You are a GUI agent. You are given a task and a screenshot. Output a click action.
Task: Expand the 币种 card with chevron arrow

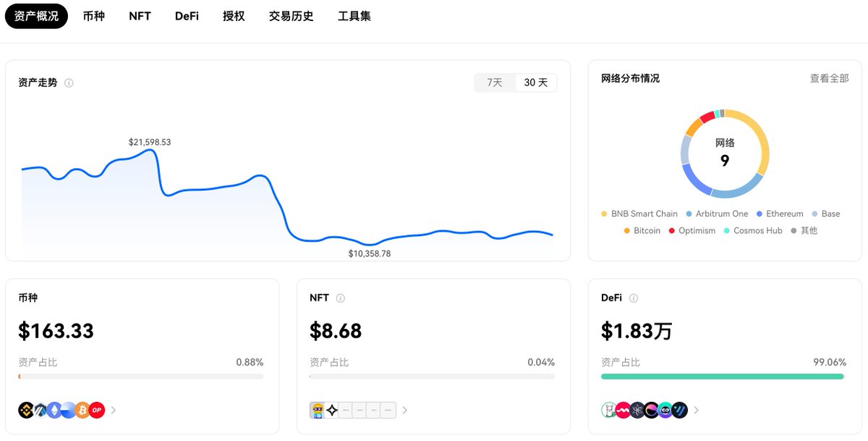114,411
